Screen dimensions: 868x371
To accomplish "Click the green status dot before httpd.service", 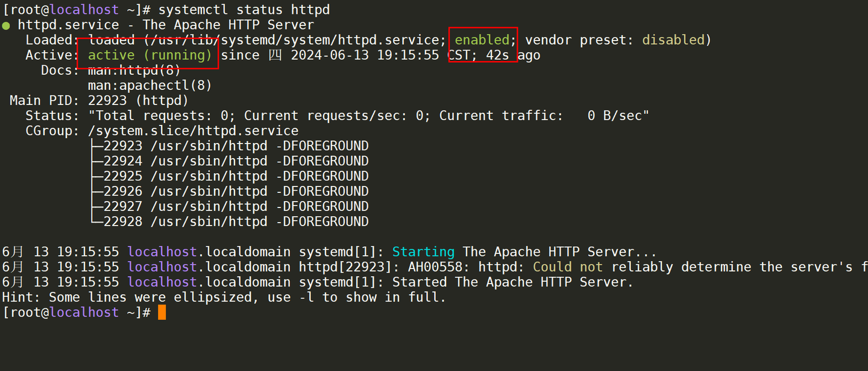I will [6, 25].
